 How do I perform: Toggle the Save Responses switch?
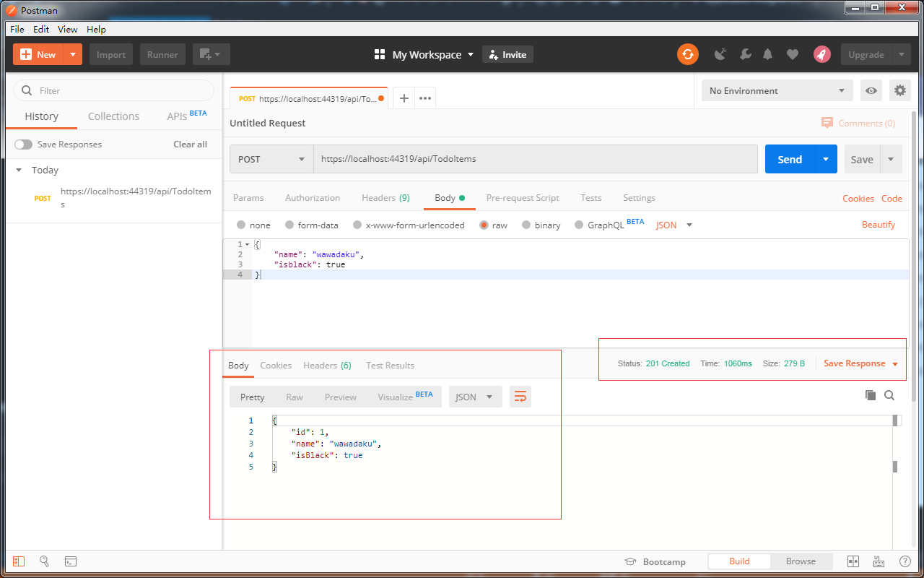[x=24, y=144]
